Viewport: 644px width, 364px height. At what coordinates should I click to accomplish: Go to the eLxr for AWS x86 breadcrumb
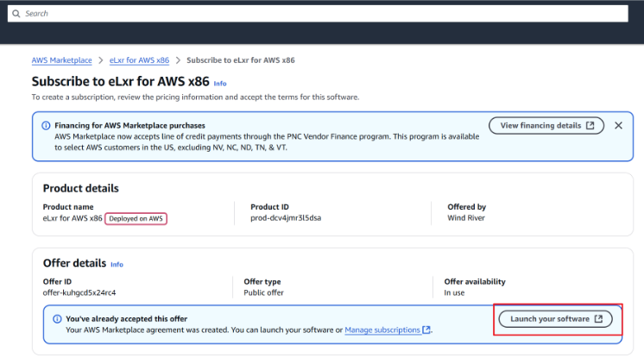(138, 60)
